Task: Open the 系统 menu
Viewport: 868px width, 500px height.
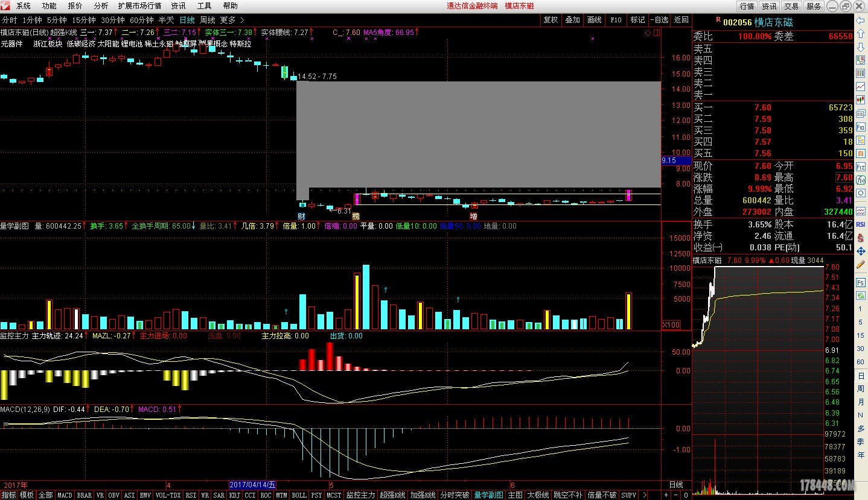Action: tap(23, 6)
